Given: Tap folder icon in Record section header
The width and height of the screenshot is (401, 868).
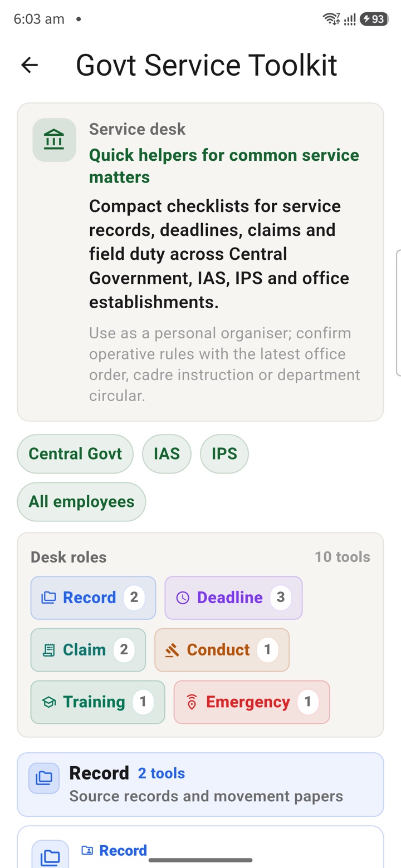Looking at the screenshot, I should pos(44,778).
